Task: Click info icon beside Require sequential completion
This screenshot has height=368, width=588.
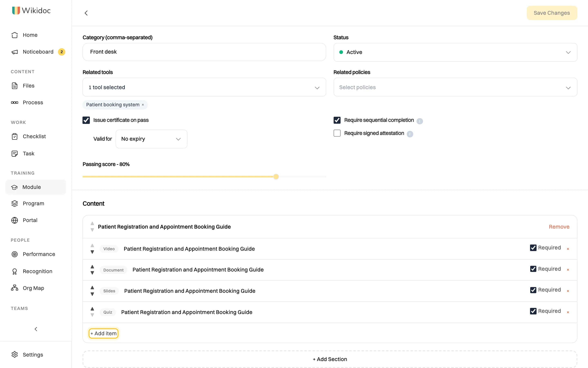Action: 420,121
